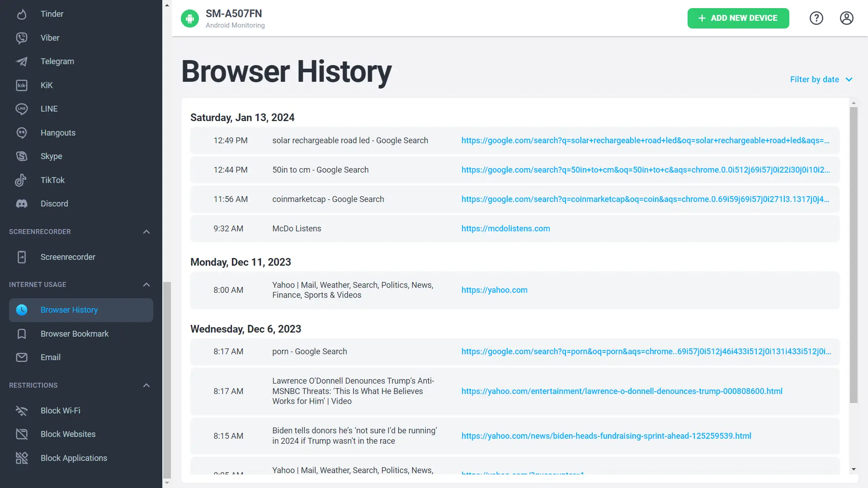
Task: Follow the coinmarketcap Google search link
Action: (x=645, y=199)
